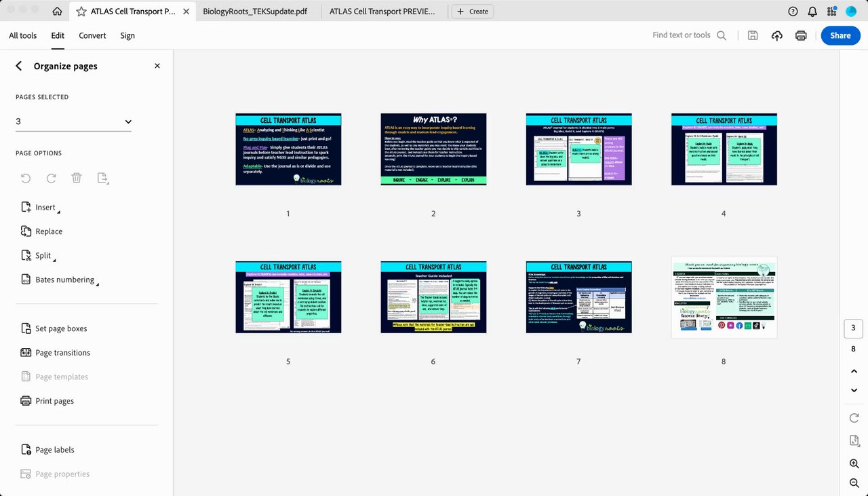Go to next page with down chevron
Image resolution: width=868 pixels, height=496 pixels.
[x=854, y=390]
